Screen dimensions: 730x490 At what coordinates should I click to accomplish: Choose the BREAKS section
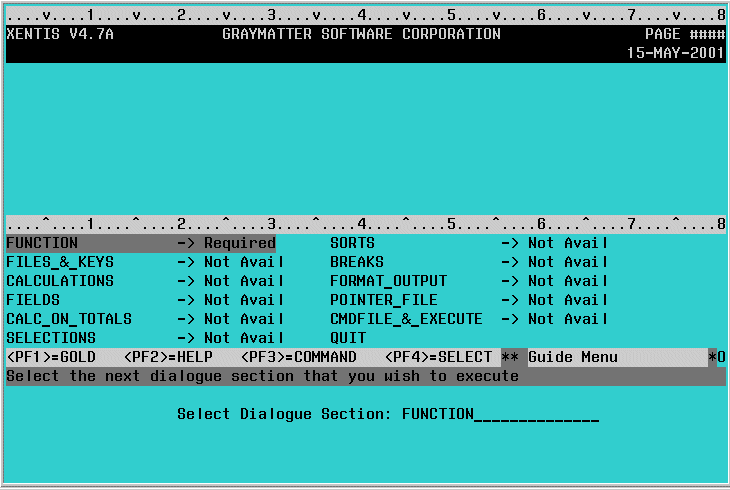(357, 262)
